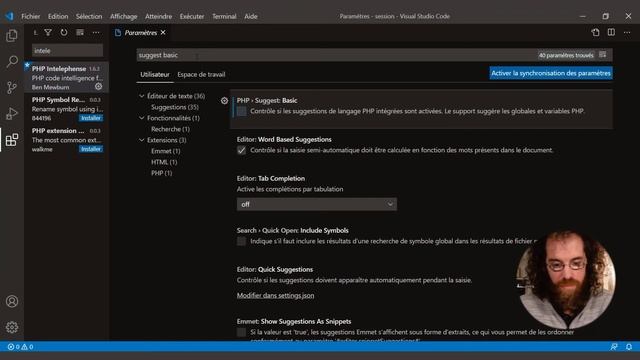Toggle Quick Open Include Symbols checkbox
This screenshot has height=360, width=640.
pyautogui.click(x=242, y=241)
